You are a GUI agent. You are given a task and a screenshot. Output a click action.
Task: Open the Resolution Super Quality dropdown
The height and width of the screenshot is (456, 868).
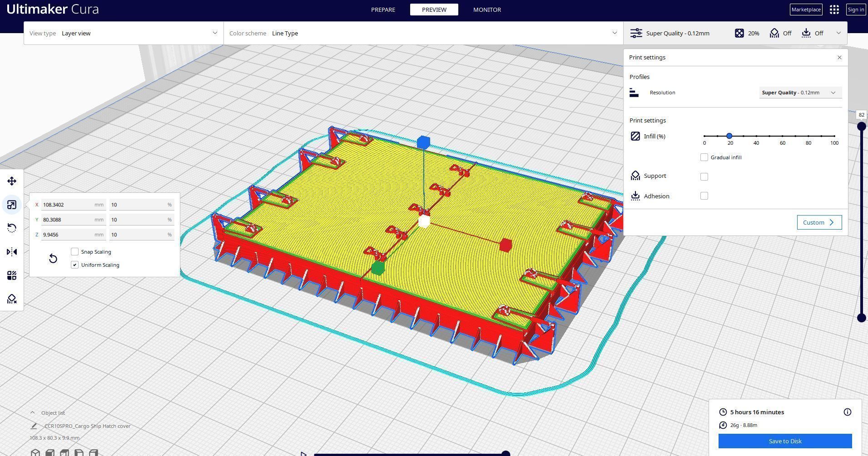coord(800,93)
